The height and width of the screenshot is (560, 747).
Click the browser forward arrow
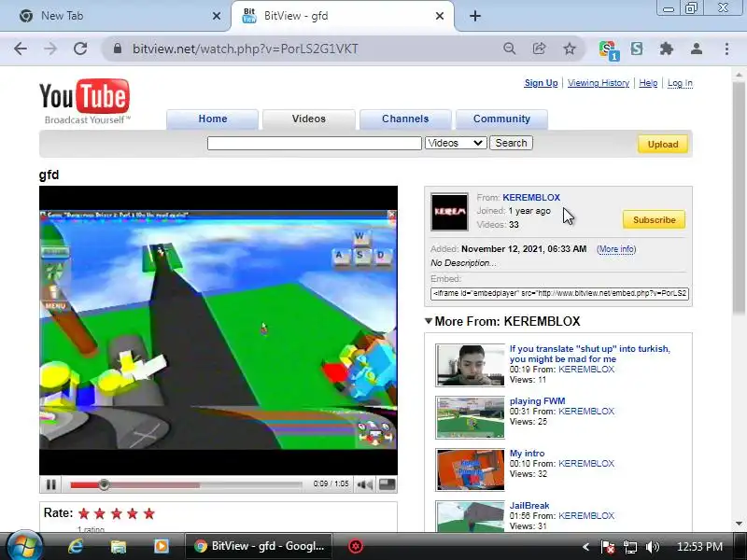point(50,49)
